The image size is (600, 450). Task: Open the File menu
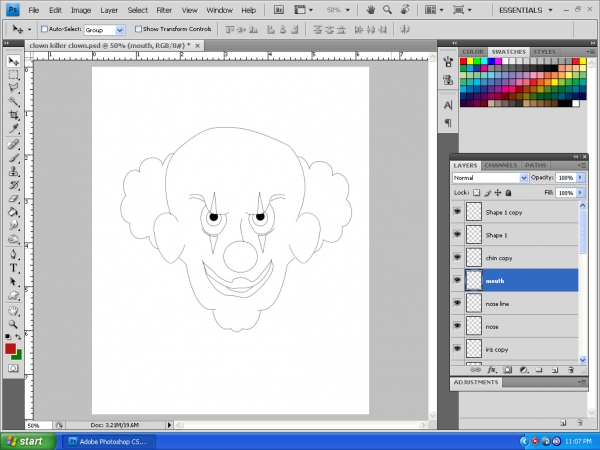click(34, 10)
